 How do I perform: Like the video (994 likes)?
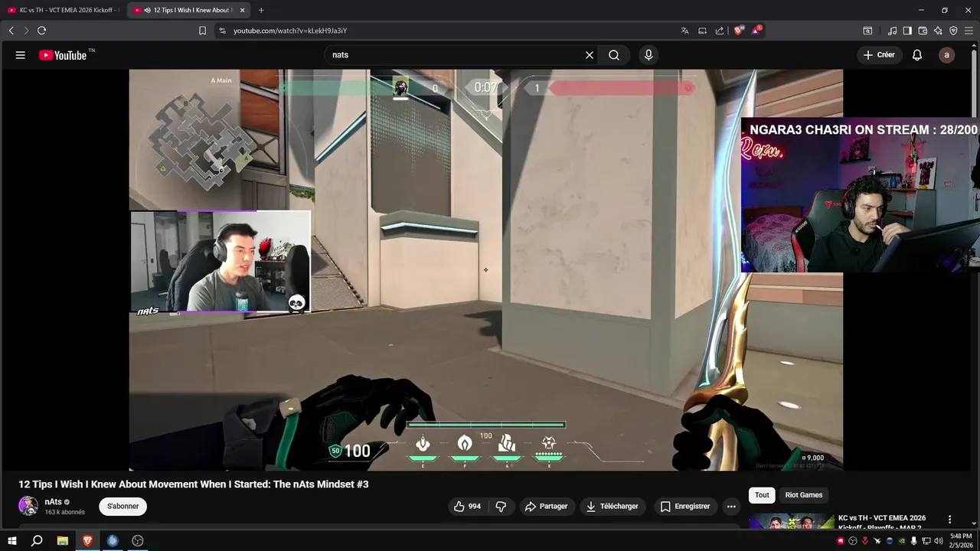(x=467, y=507)
